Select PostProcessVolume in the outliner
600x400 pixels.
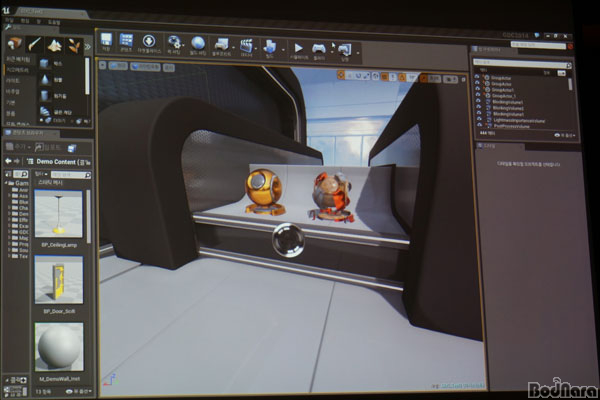pos(512,126)
